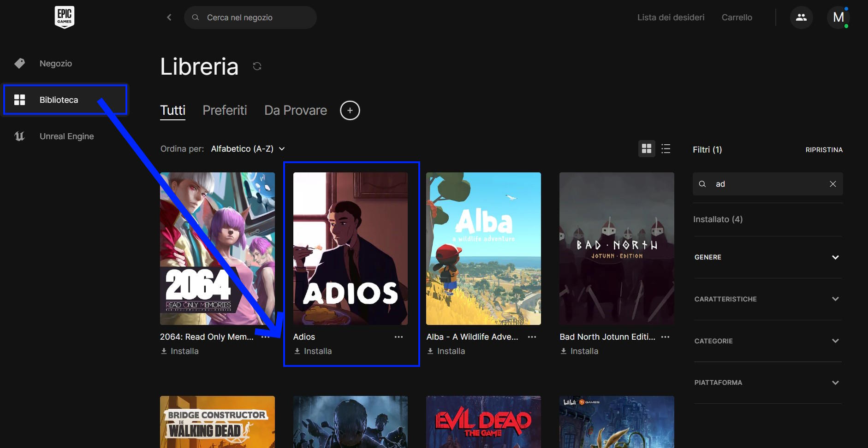Open Lista dei desideri link
This screenshot has width=868, height=448.
[x=671, y=18]
